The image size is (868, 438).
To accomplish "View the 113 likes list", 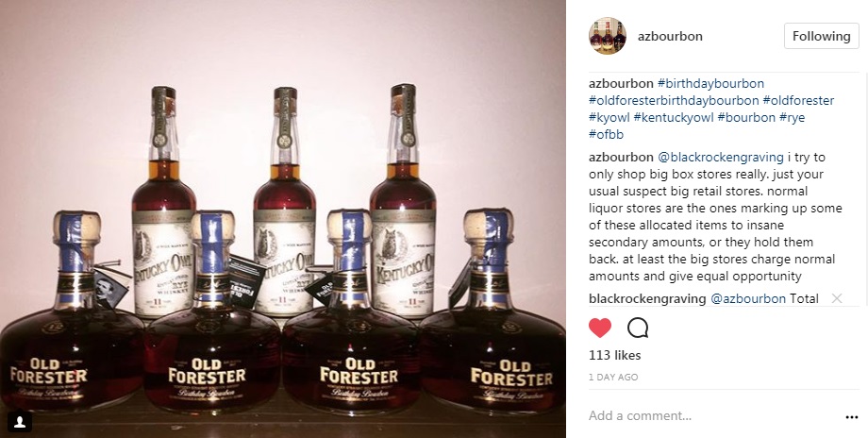I will click(x=614, y=356).
